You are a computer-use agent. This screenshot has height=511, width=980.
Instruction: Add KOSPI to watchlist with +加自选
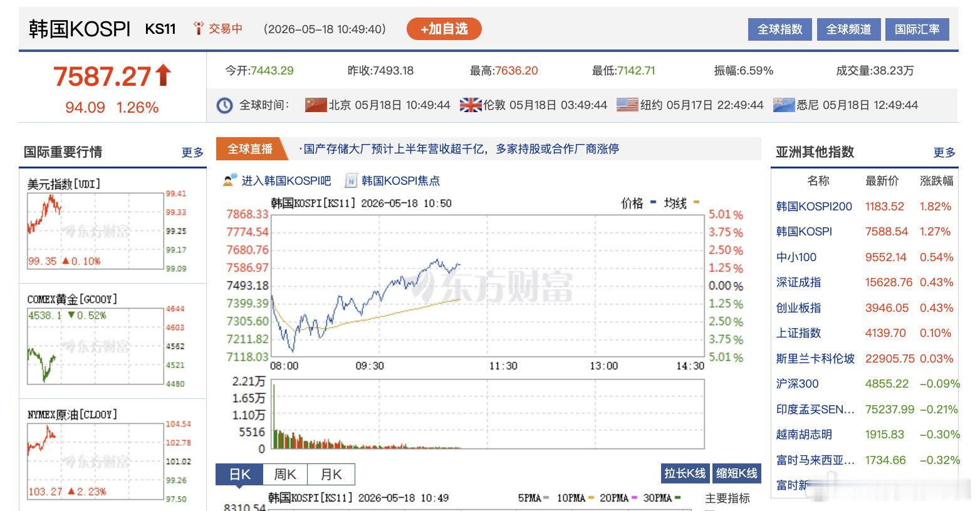(444, 29)
